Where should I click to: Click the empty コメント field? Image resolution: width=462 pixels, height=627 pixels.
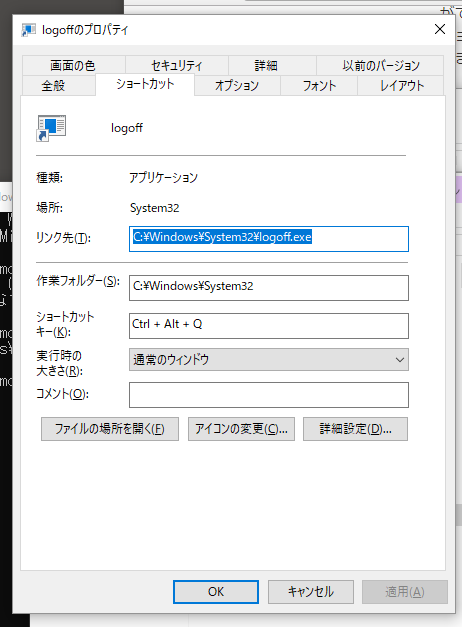(269, 395)
